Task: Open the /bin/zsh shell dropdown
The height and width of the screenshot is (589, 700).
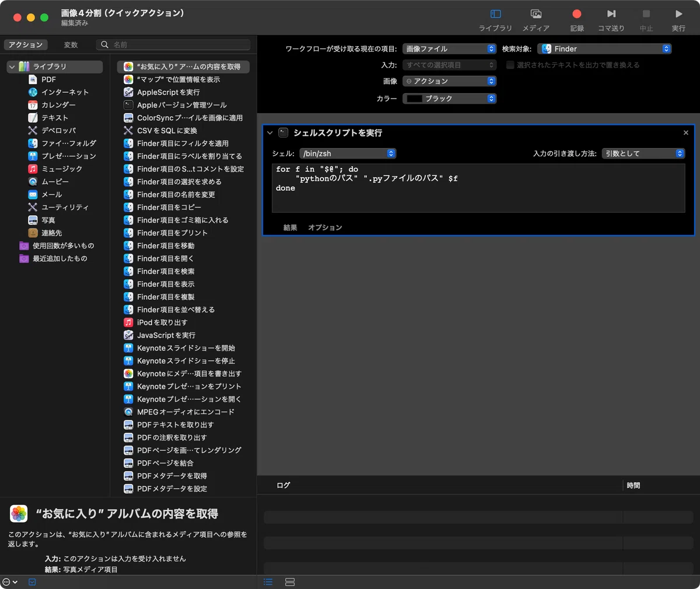Action: 348,153
